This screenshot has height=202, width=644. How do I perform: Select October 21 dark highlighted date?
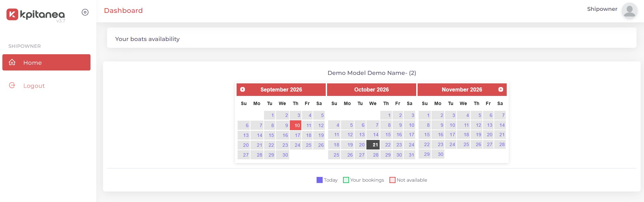373,145
